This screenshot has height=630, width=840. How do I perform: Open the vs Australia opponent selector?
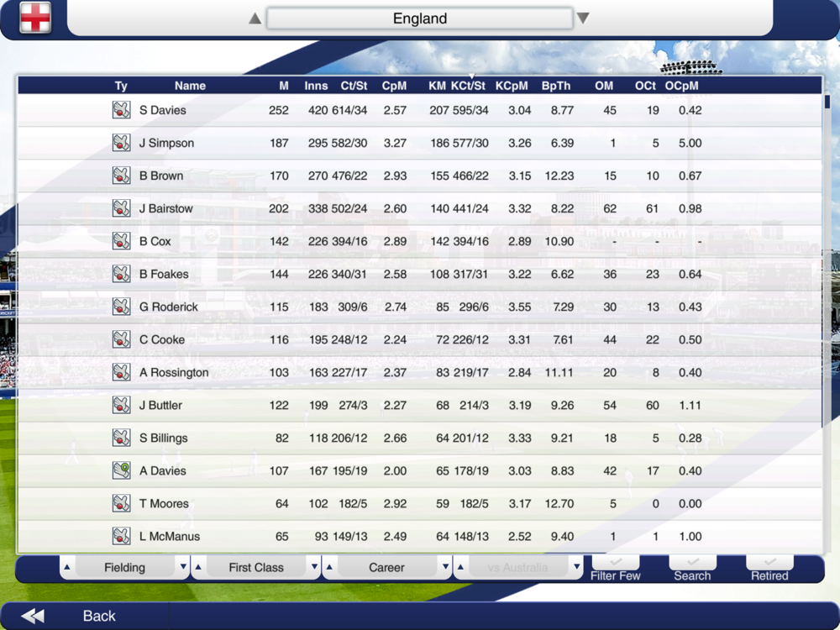518,567
